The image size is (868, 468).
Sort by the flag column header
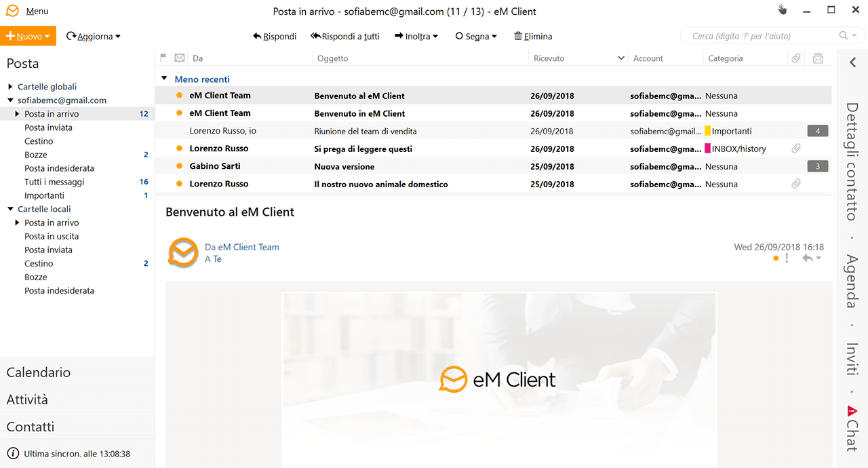point(163,58)
